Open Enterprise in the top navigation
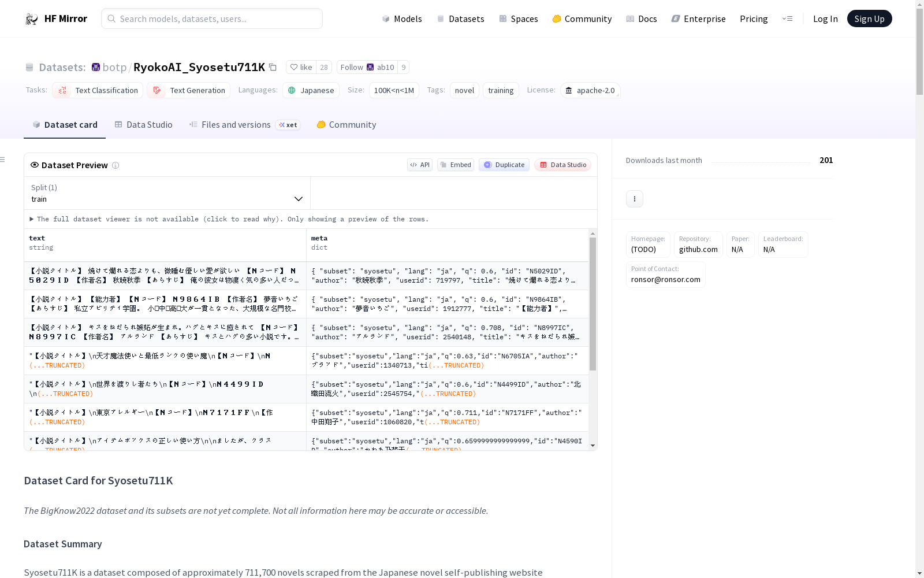 tap(699, 19)
